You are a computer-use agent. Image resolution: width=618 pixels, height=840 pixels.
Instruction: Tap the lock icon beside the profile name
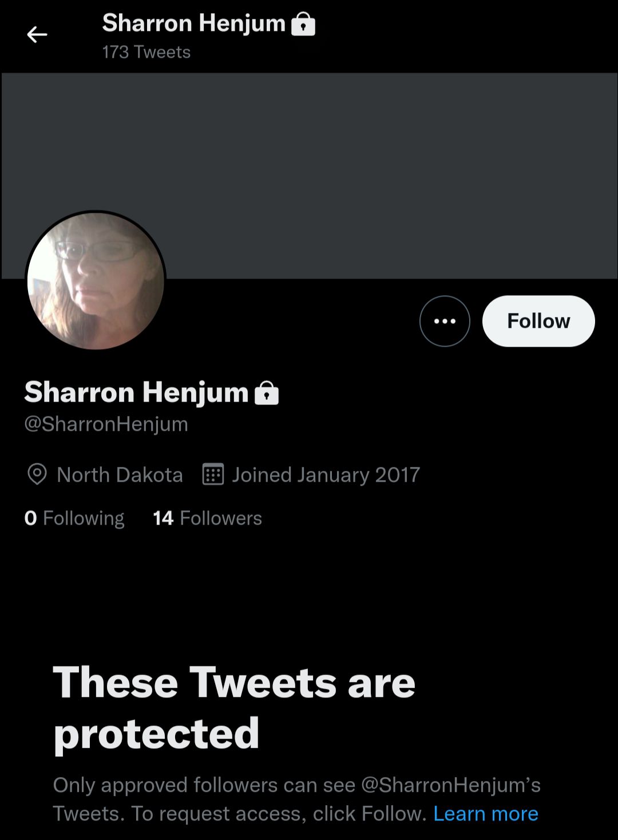click(267, 393)
